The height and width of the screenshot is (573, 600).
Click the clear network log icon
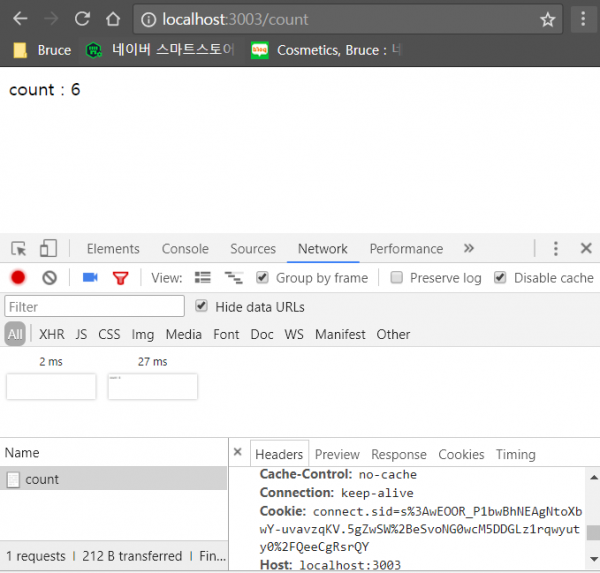(49, 278)
